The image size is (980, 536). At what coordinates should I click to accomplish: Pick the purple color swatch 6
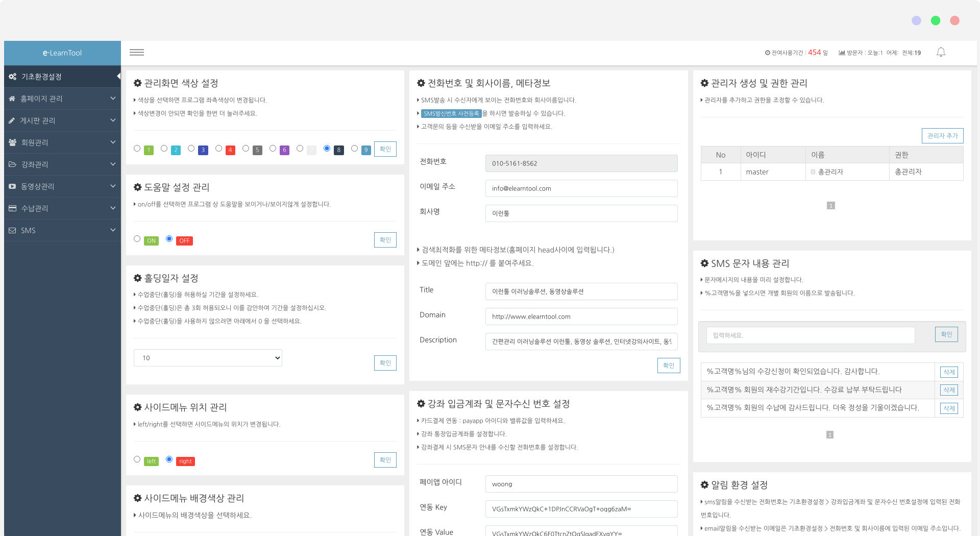(x=285, y=150)
